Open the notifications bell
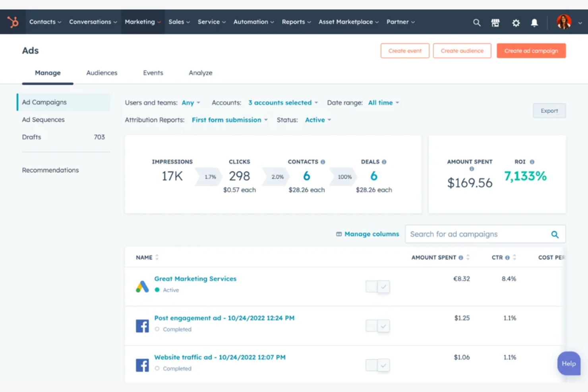 pos(534,23)
